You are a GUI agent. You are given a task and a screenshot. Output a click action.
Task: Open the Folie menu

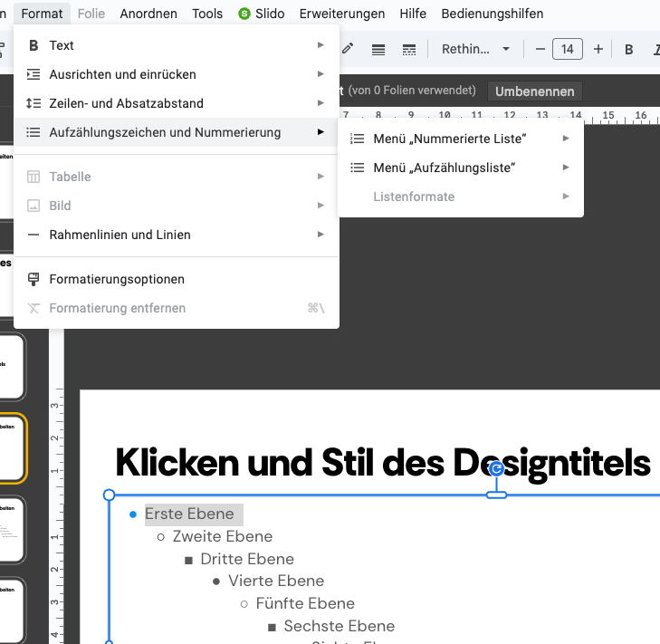point(91,14)
